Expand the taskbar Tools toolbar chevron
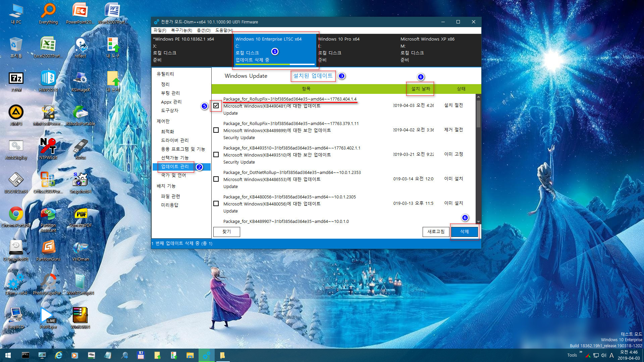Screen dimensions: 644x362 [581, 352]
